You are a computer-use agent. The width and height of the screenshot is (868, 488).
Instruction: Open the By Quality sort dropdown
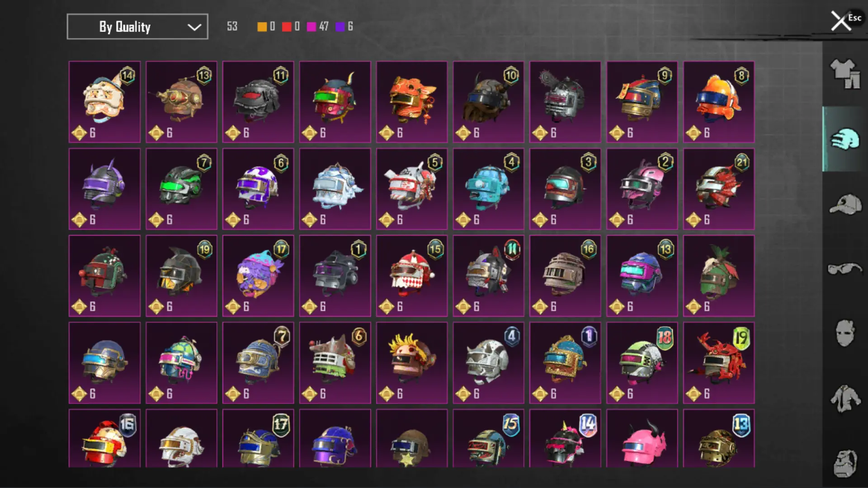coord(137,27)
